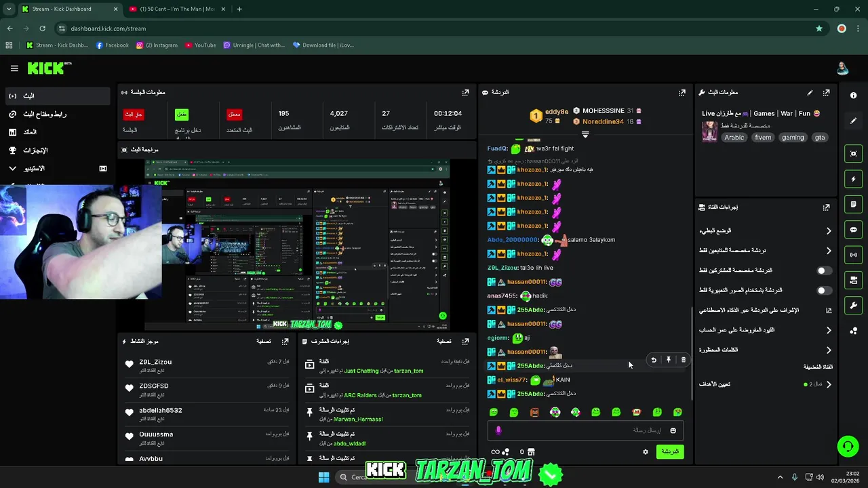Open the activity feed تصفية filter
The height and width of the screenshot is (488, 868).
click(x=264, y=342)
